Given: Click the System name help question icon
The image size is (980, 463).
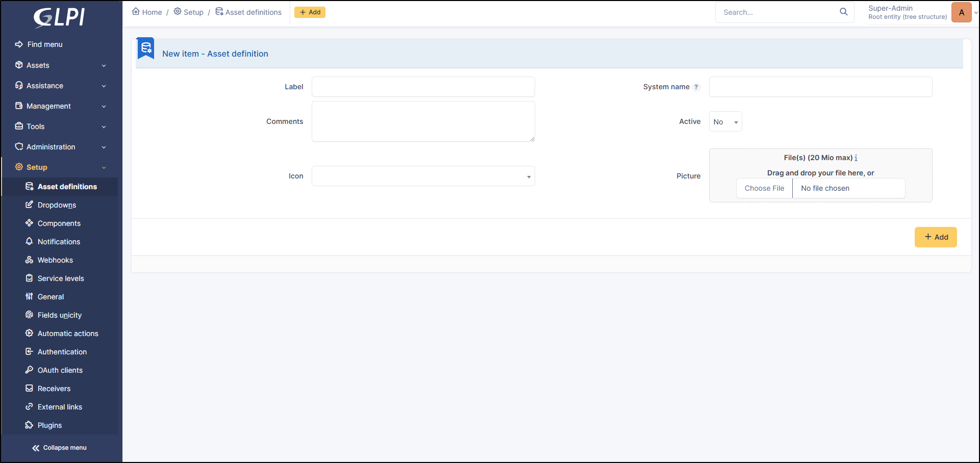Looking at the screenshot, I should pos(696,87).
